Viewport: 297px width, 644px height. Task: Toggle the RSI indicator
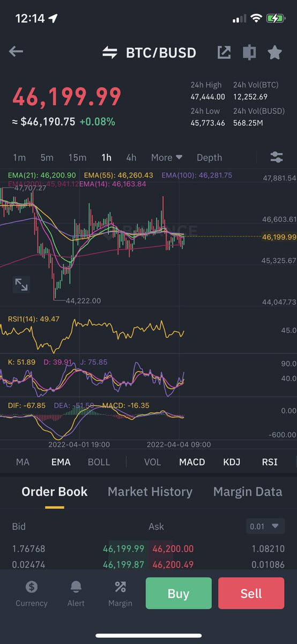coord(270,462)
